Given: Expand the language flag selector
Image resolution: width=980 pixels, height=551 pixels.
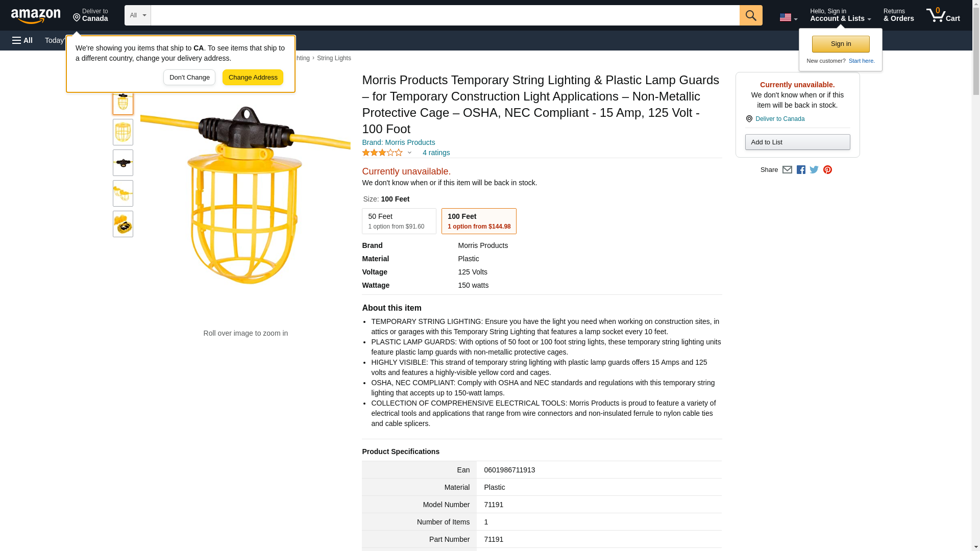Looking at the screenshot, I should point(788,17).
